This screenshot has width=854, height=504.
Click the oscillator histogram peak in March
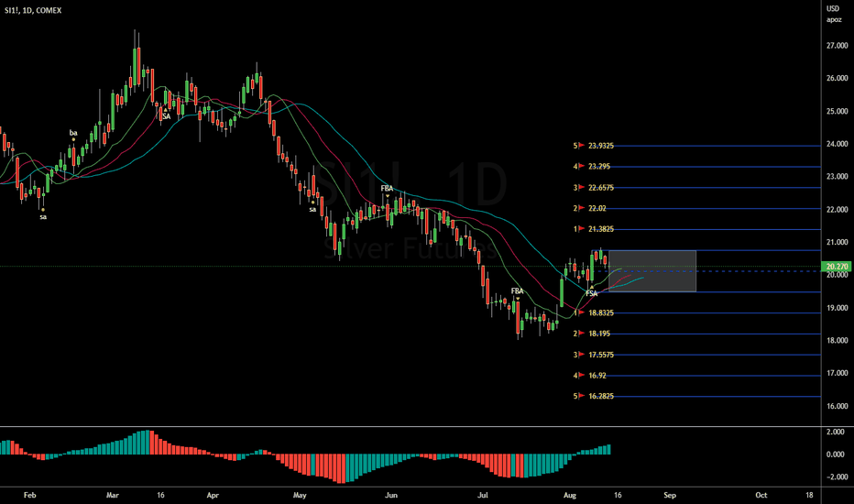coord(146,443)
